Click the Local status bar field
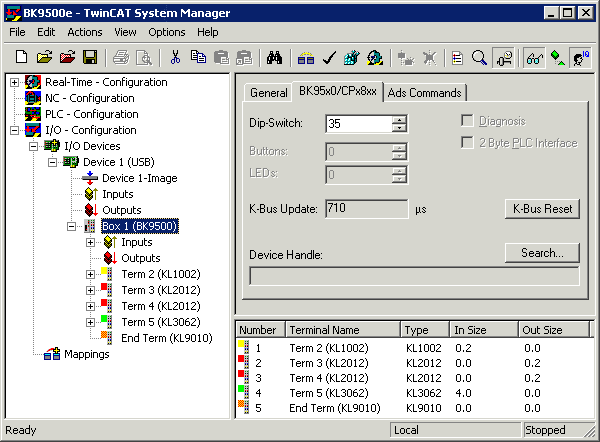The image size is (600, 442). point(455,430)
